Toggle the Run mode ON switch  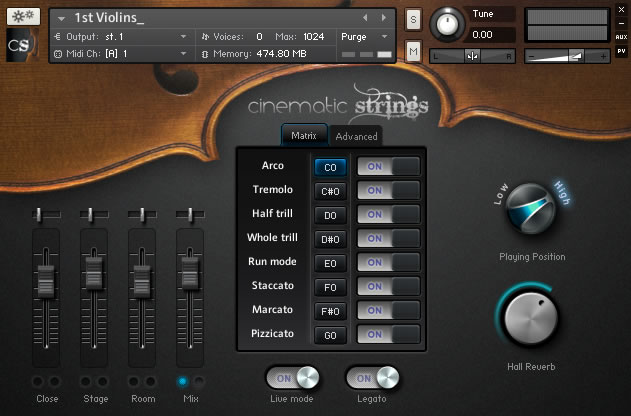pos(388,262)
